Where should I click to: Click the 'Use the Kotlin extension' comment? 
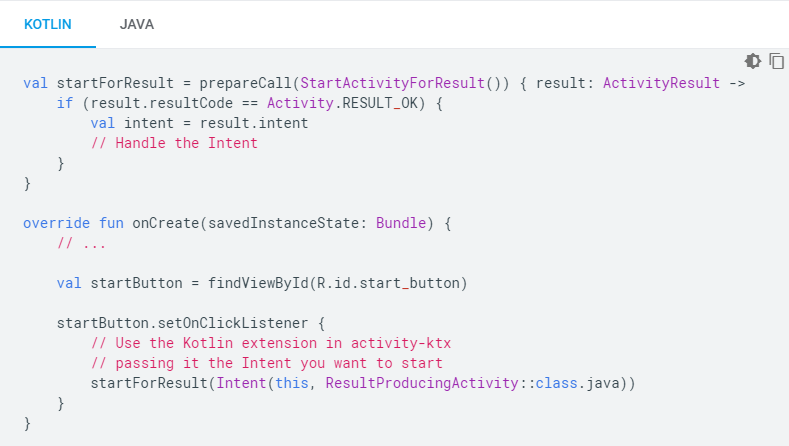(271, 343)
